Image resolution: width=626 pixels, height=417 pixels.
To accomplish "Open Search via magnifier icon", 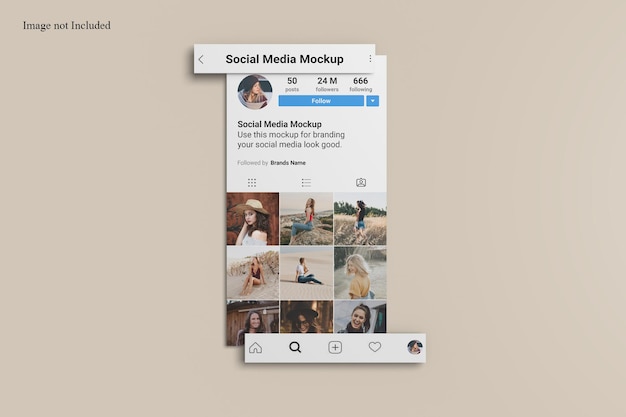I will click(295, 347).
